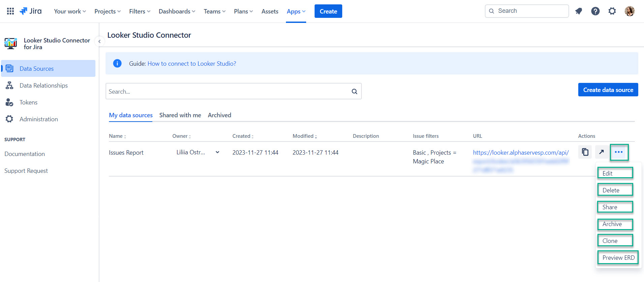Click the user profile avatar
Screen dimensions: 644x282
point(629,11)
